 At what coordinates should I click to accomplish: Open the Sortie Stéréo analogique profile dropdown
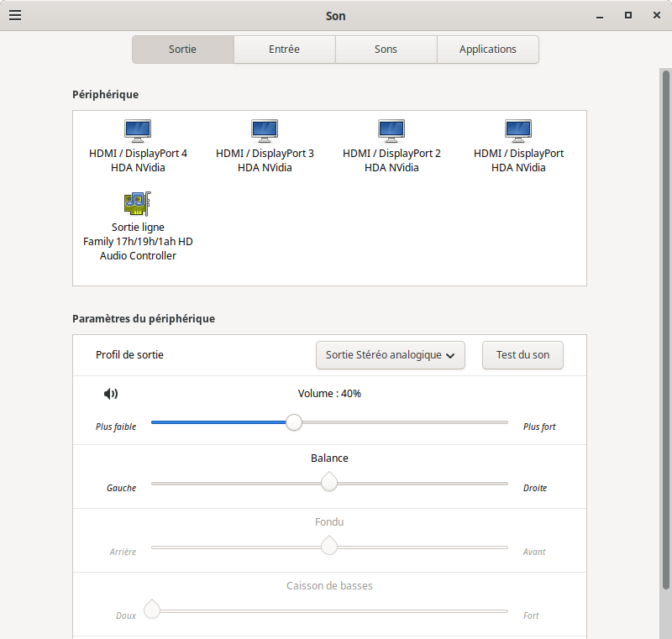tap(391, 355)
